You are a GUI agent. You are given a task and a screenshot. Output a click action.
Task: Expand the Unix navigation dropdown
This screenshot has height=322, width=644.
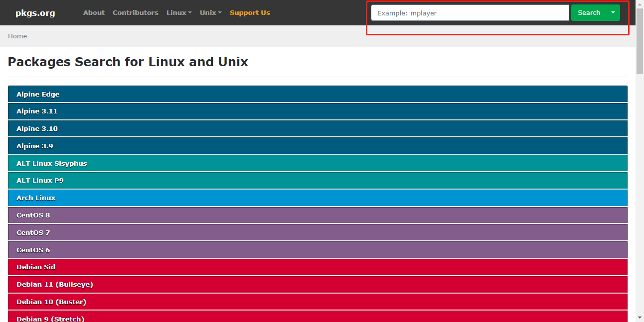(x=210, y=12)
